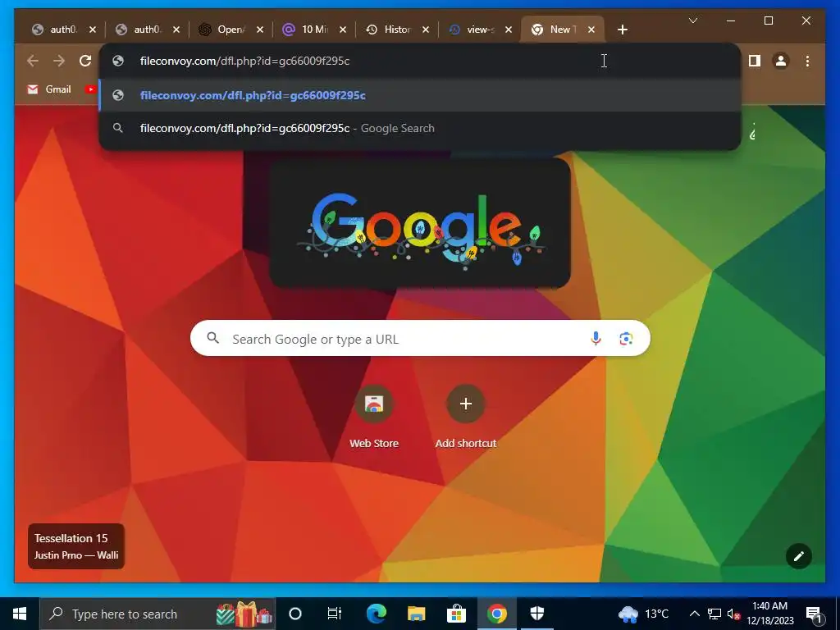840x630 pixels.
Task: Open the notification center icon
Action: (x=814, y=614)
